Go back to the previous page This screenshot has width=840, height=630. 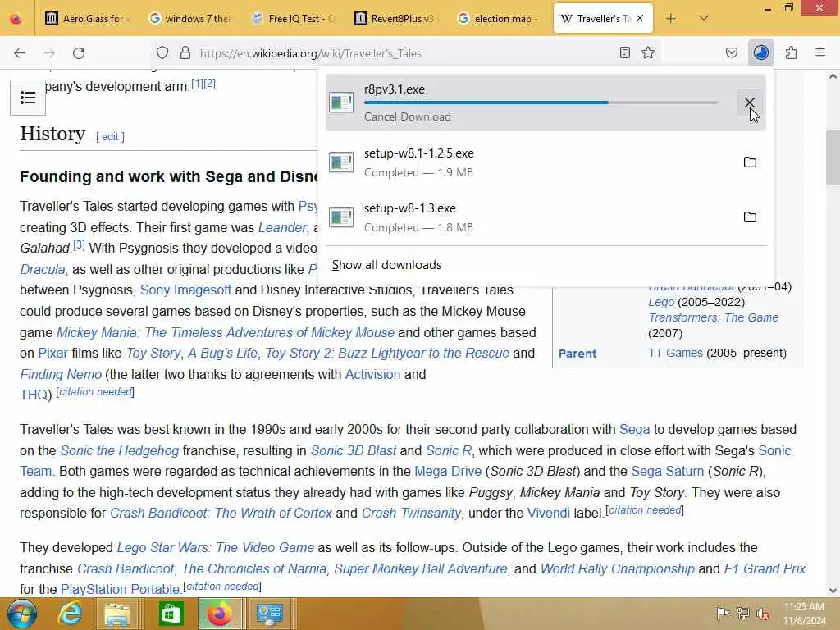(20, 53)
